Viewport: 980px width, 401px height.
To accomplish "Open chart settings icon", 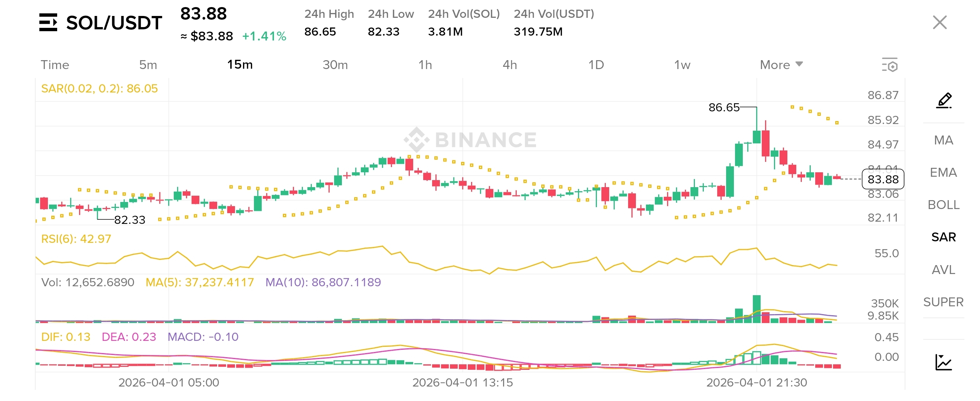I will pos(889,65).
